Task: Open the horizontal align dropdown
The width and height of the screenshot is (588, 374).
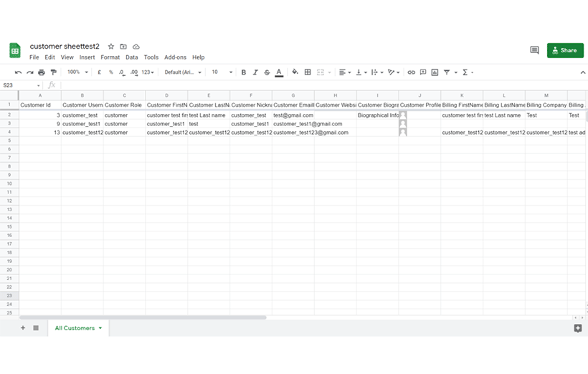Action: 345,72
